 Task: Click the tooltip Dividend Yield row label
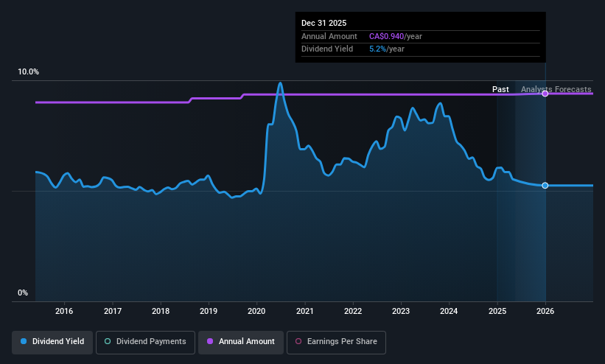(327, 49)
